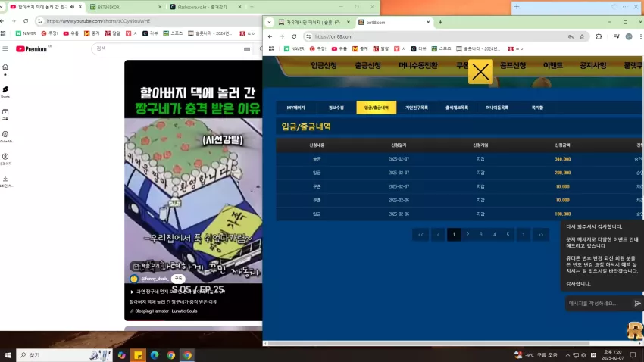This screenshot has height=362, width=644.
Task: Open YouTube Home in the left sidebar
Action: pos(5,67)
